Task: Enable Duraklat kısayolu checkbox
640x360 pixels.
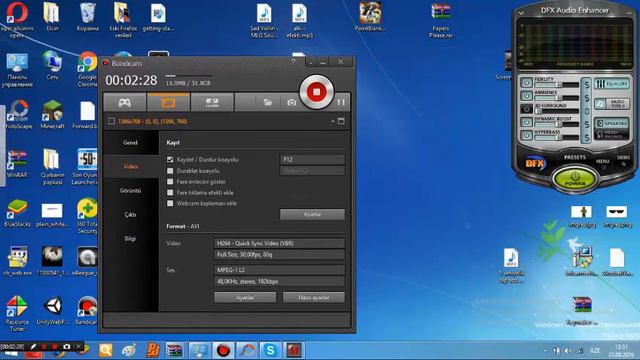Action: (x=170, y=171)
